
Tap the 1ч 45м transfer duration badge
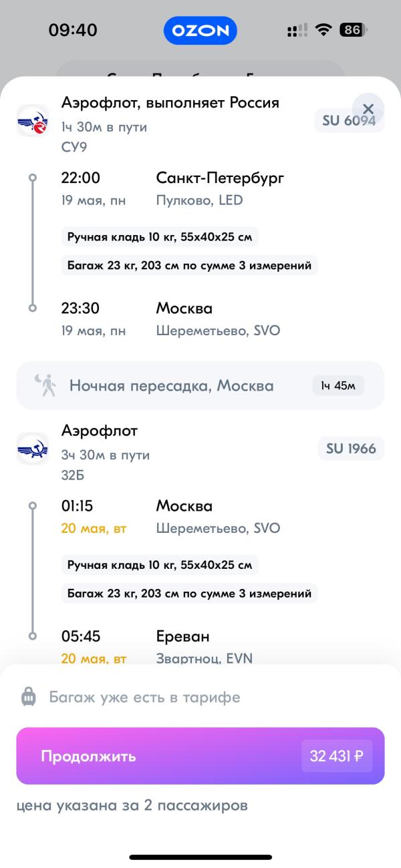point(338,386)
